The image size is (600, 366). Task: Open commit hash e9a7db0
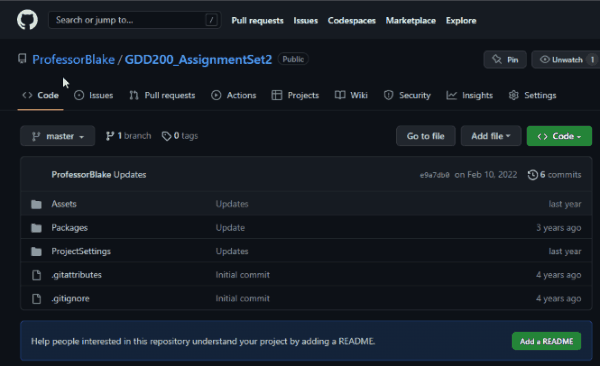435,175
